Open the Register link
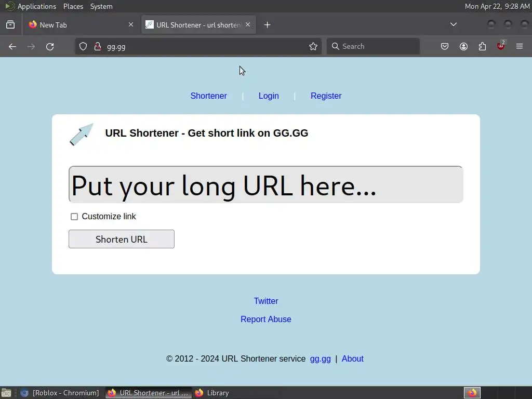Image resolution: width=532 pixels, height=399 pixels. [326, 96]
